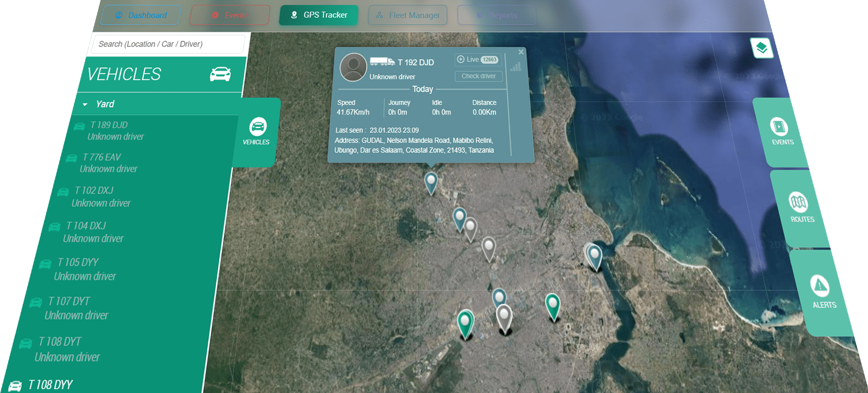Start Live tracking for T 192 DJD
Viewport: 868px width, 393px height.
coord(477,60)
